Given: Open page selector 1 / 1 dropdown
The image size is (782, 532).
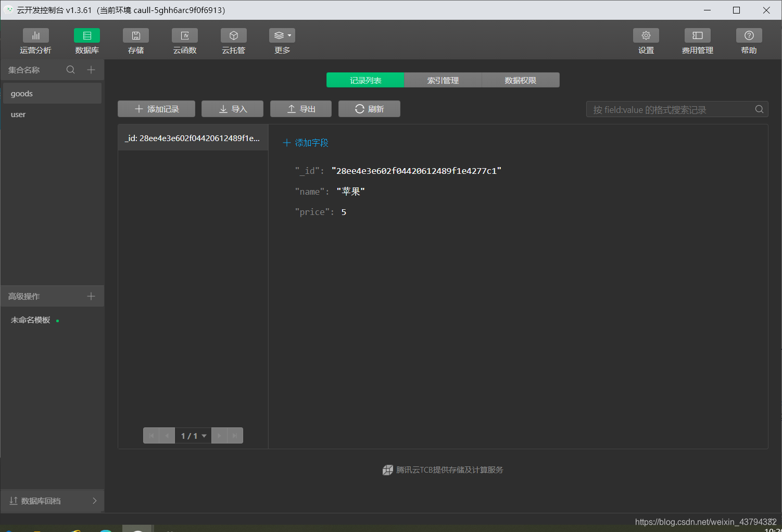Looking at the screenshot, I should (193, 436).
